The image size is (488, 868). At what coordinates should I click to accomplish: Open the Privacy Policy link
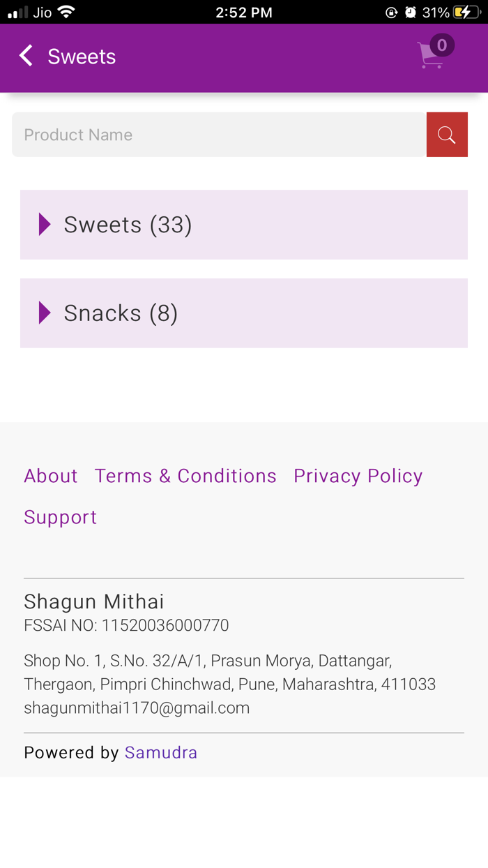click(x=358, y=475)
